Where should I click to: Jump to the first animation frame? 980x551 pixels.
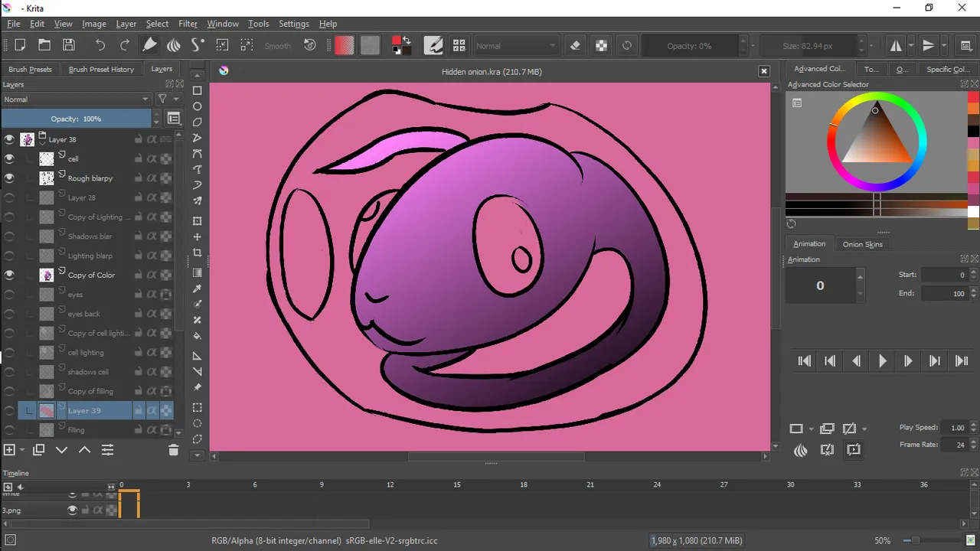(804, 361)
